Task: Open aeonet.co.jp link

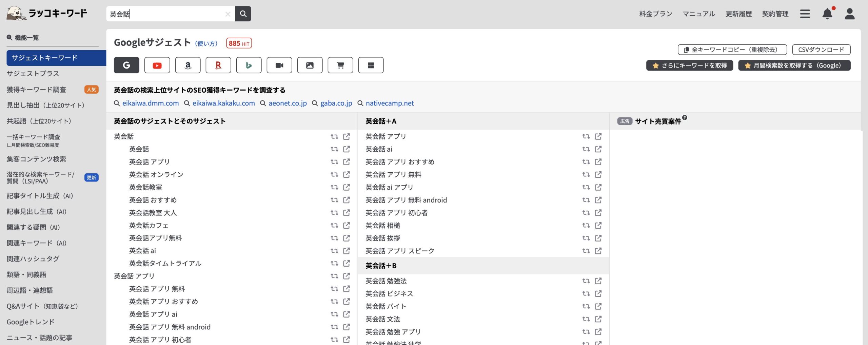Action: 288,103
